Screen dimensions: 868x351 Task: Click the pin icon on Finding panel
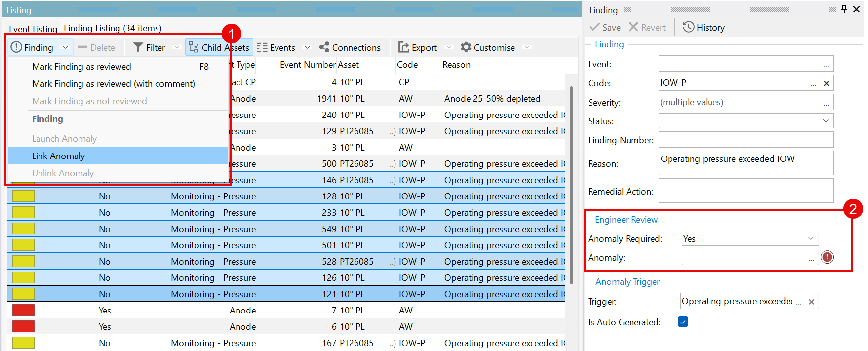point(844,9)
